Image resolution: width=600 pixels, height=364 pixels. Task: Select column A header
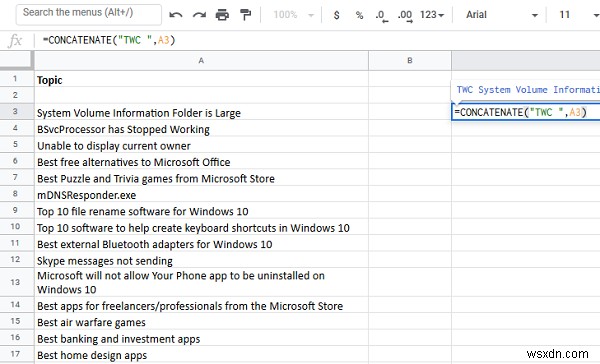pyautogui.click(x=201, y=60)
